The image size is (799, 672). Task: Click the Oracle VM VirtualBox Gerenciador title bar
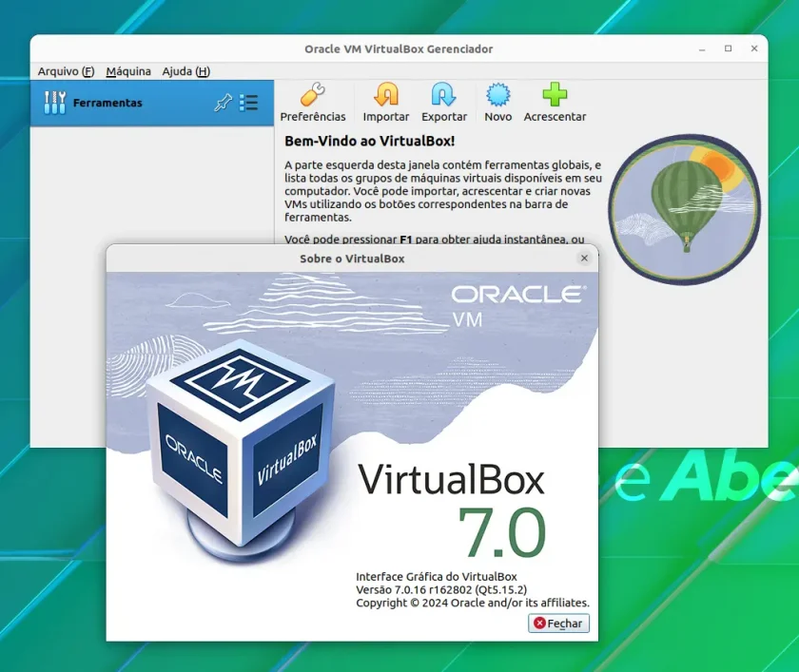point(399,48)
